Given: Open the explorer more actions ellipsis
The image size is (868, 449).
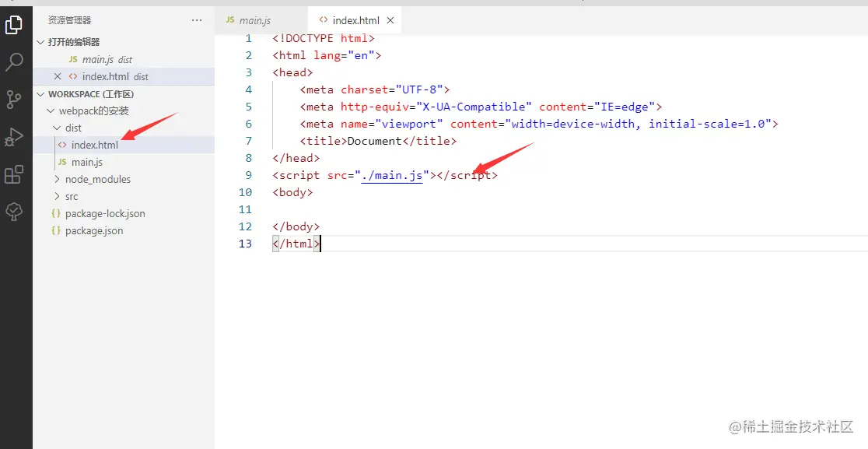Looking at the screenshot, I should tap(197, 20).
